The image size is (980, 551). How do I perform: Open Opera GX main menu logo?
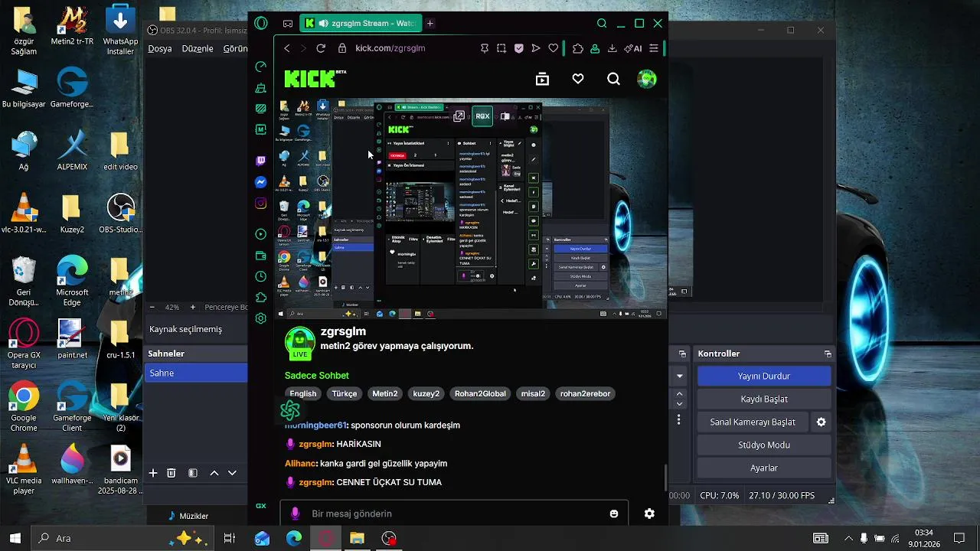261,24
